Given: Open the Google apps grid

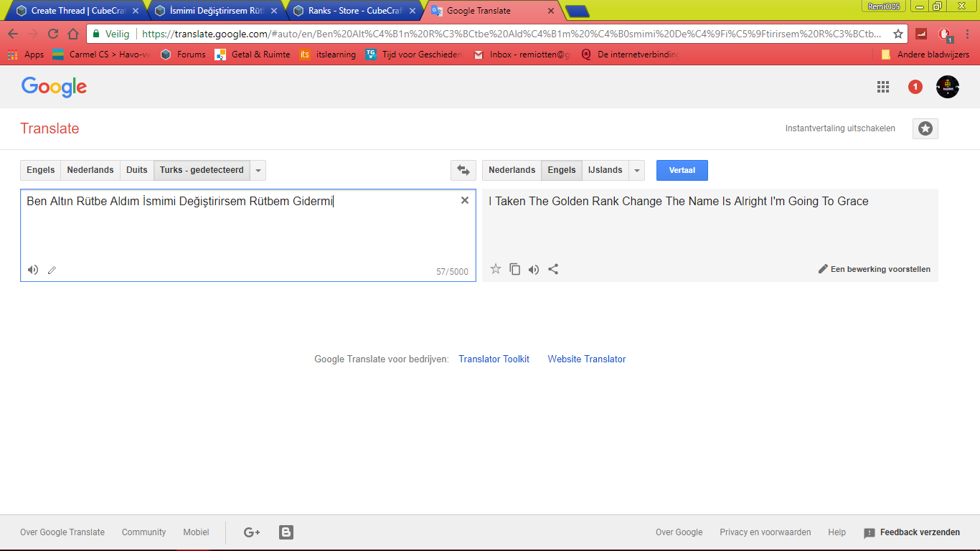Looking at the screenshot, I should coord(883,87).
